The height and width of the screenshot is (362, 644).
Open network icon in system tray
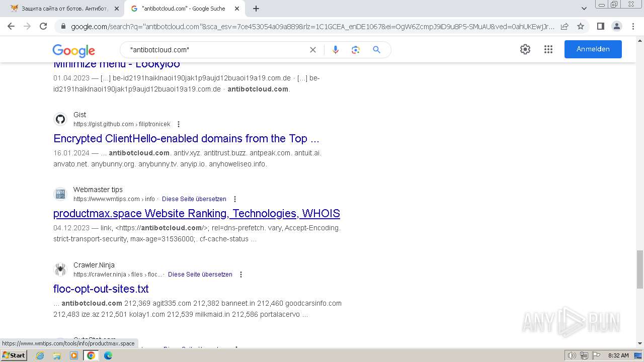pos(584,355)
